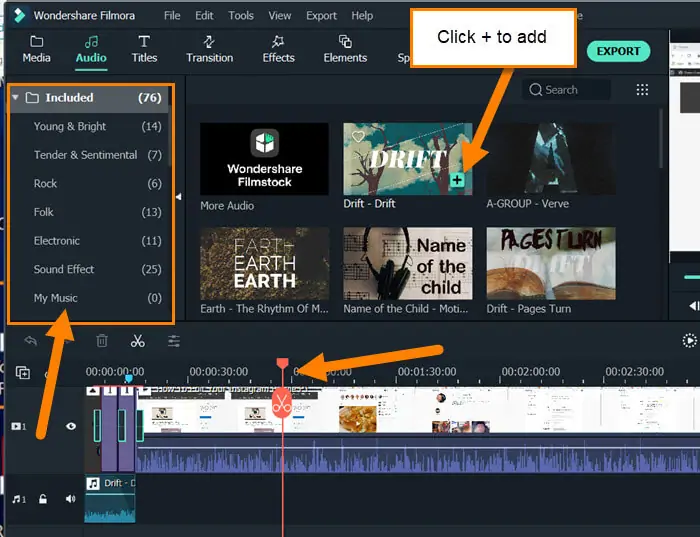Open the audio adjust sliders icon
This screenshot has width=700, height=537.
pyautogui.click(x=174, y=341)
